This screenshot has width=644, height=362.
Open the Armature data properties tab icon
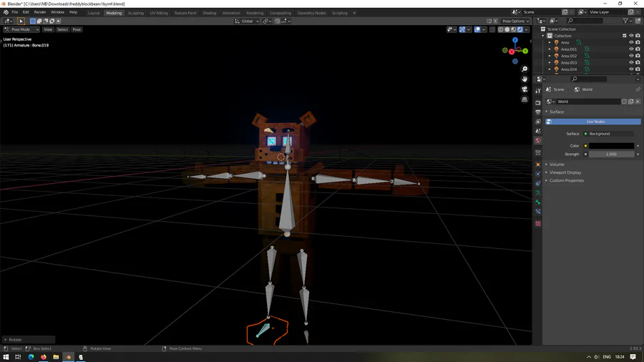tap(538, 193)
